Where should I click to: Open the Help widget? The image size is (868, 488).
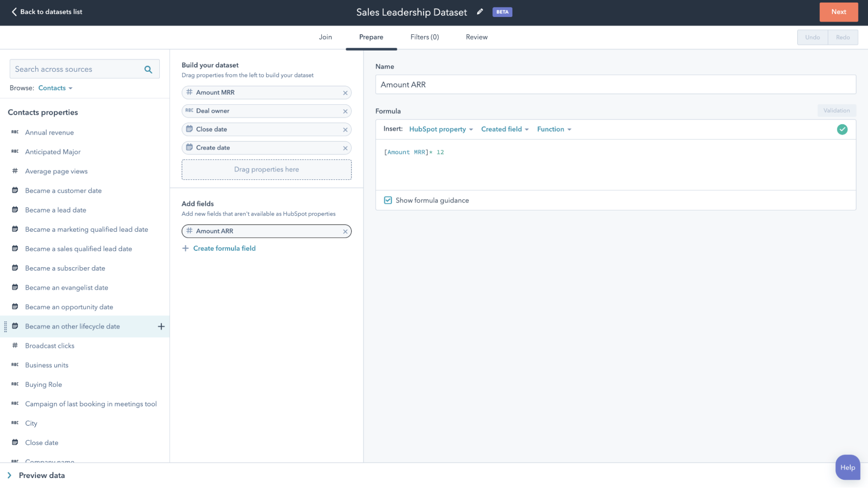pyautogui.click(x=847, y=468)
